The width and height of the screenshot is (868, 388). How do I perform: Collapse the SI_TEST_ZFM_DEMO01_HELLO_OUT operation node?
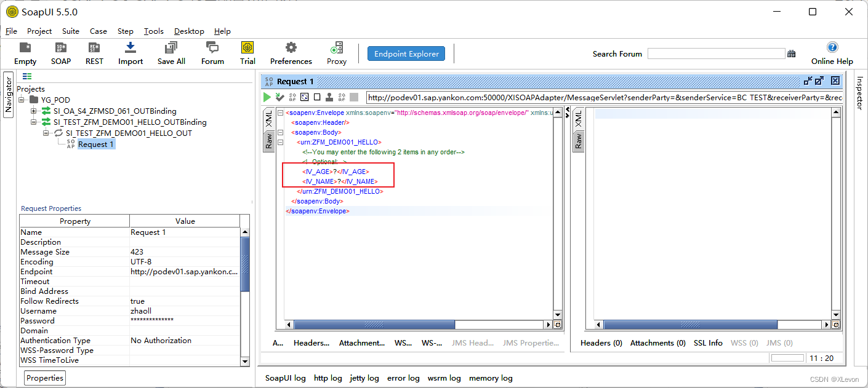point(46,133)
